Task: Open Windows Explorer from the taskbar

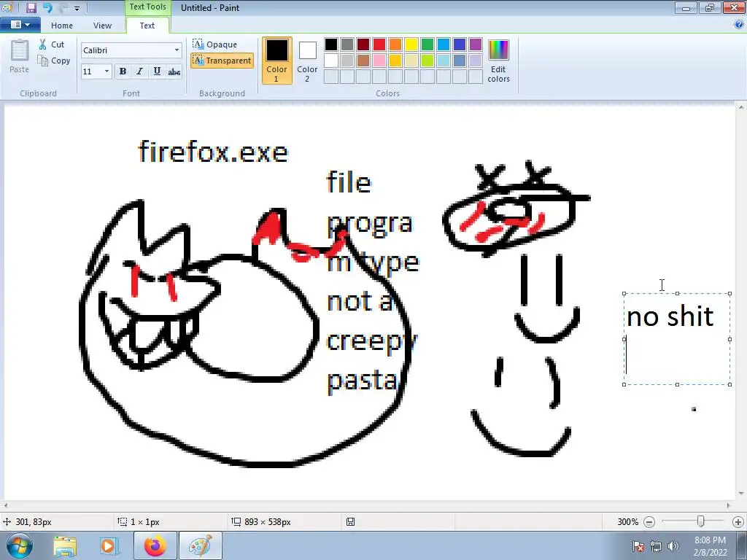Action: point(65,546)
